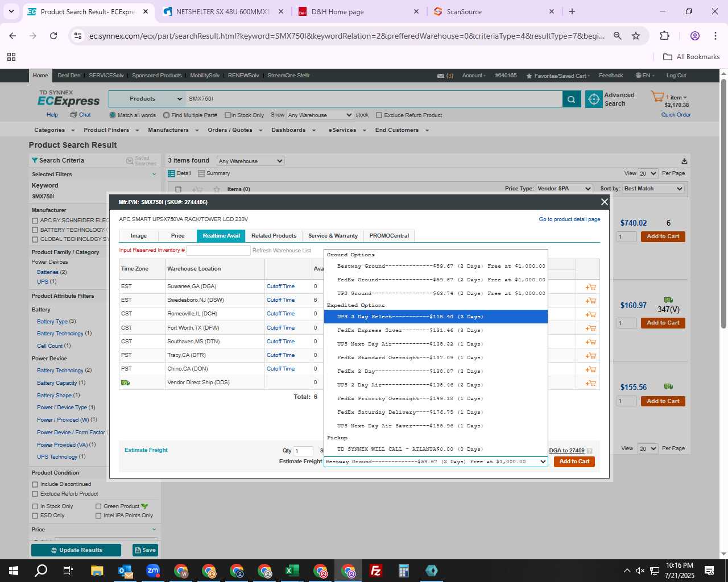Switch to Service & Warranty tab
The height and width of the screenshot is (582, 728).
click(333, 236)
